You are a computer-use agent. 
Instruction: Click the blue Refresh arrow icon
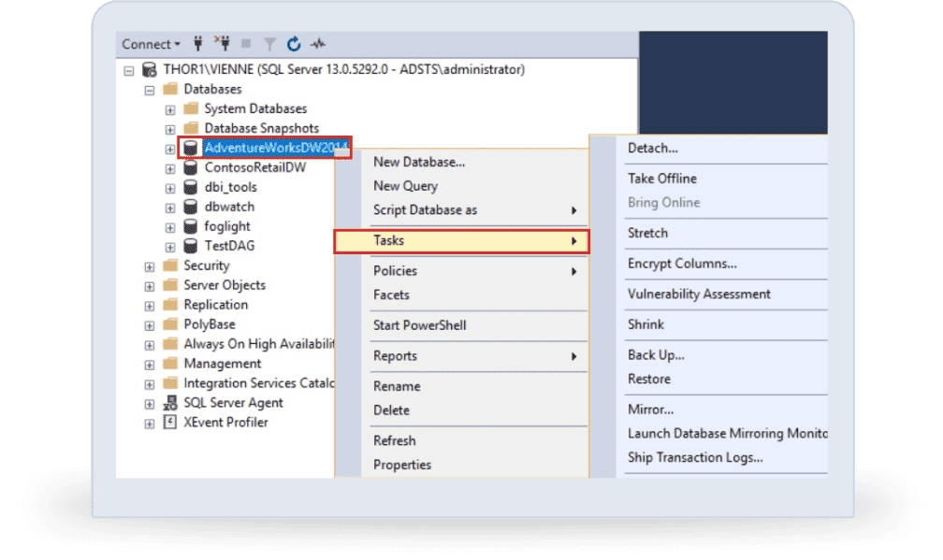pos(294,44)
